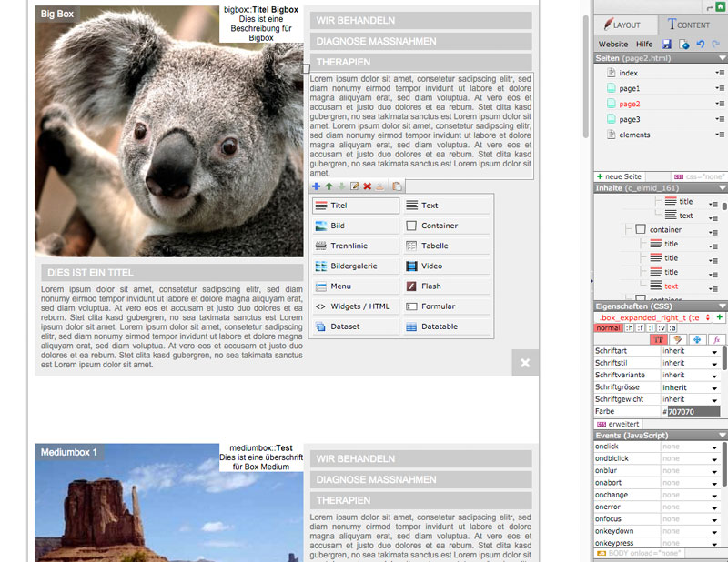Click the blue plus add-element icon

pos(316,186)
